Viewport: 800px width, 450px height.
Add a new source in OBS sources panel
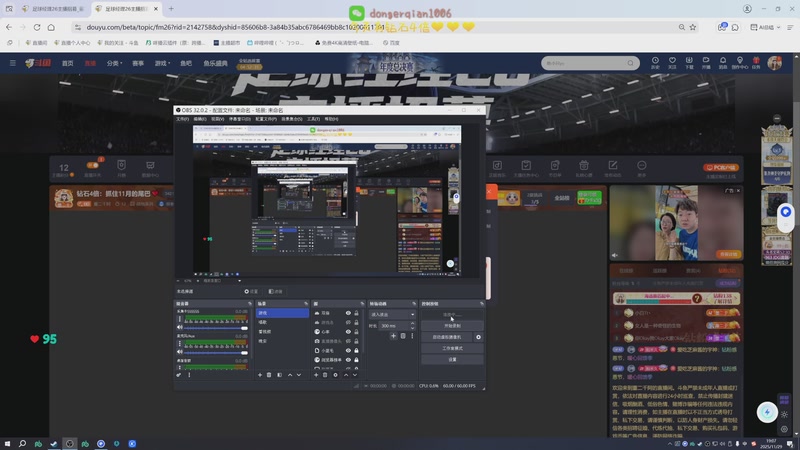click(x=316, y=375)
